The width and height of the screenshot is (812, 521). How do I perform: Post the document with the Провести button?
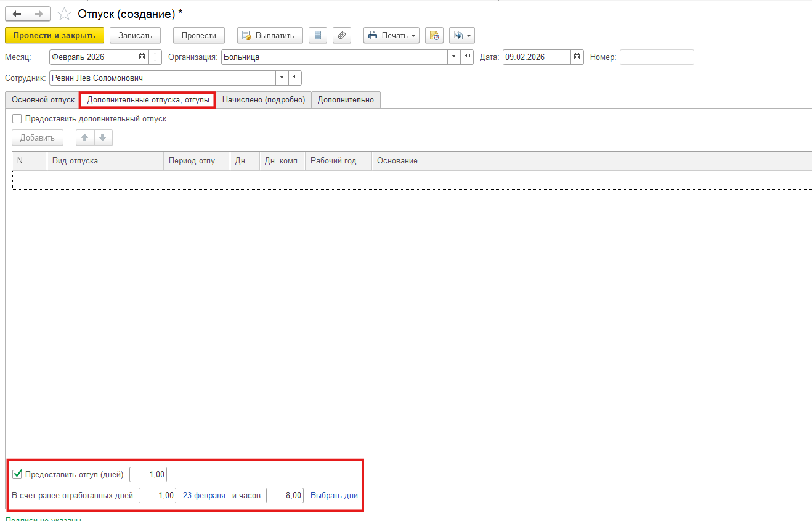click(x=199, y=35)
